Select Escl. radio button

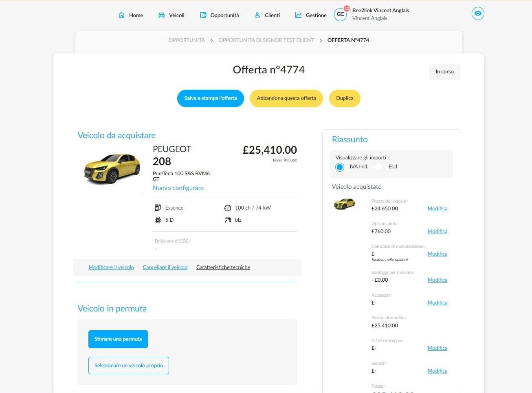[378, 167]
